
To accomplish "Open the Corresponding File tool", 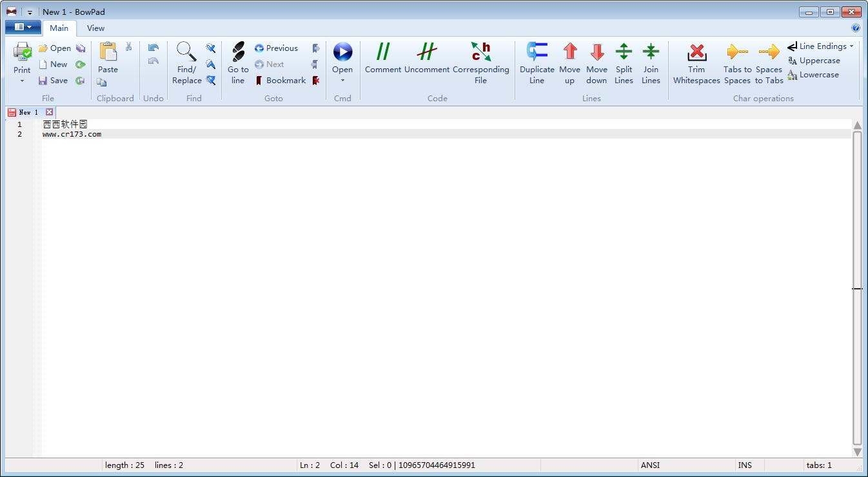I will pyautogui.click(x=480, y=52).
